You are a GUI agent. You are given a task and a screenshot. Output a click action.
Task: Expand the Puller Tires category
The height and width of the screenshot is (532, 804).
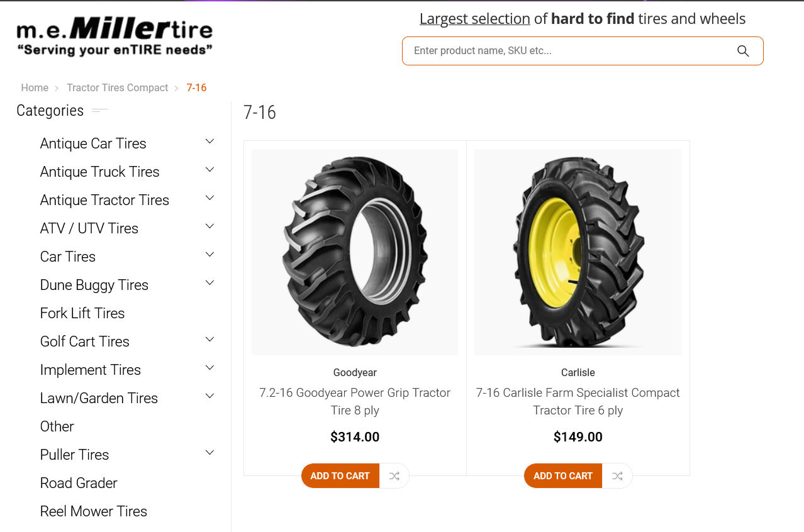pos(210,453)
